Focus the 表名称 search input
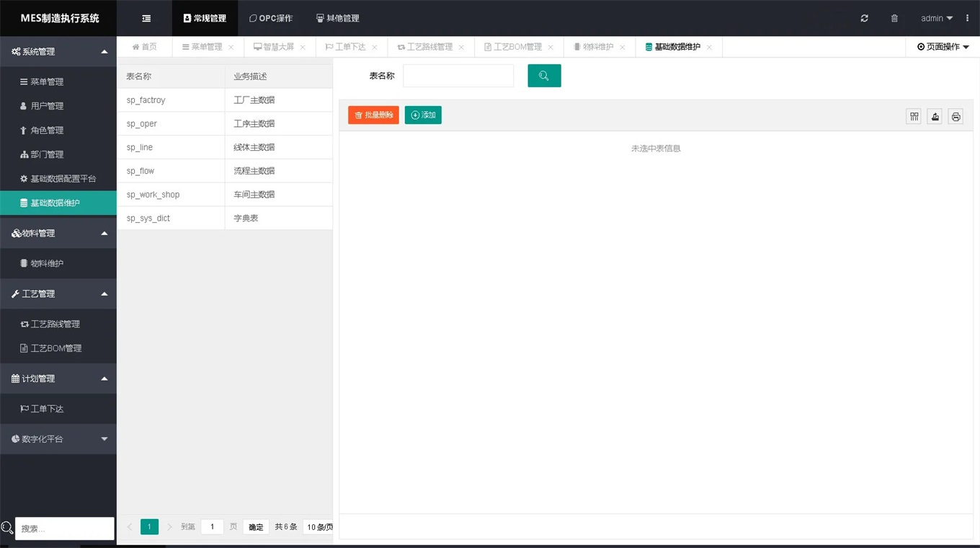The height and width of the screenshot is (548, 980). tap(458, 76)
